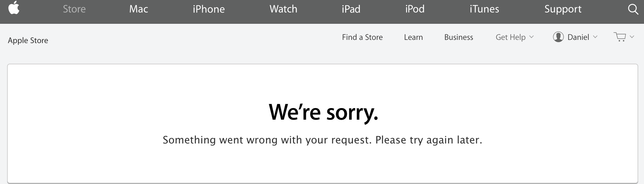The height and width of the screenshot is (184, 644).
Task: Click the Apple Store heading link
Action: pos(28,41)
